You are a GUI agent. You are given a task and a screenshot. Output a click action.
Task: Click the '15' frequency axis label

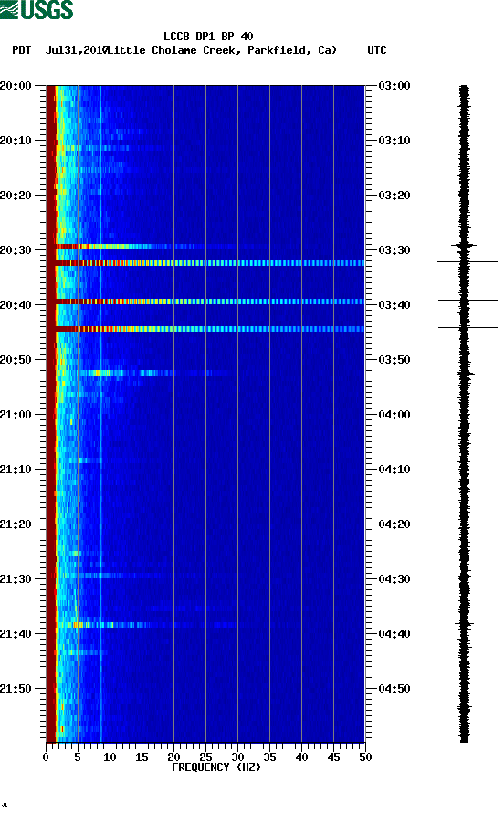142,757
